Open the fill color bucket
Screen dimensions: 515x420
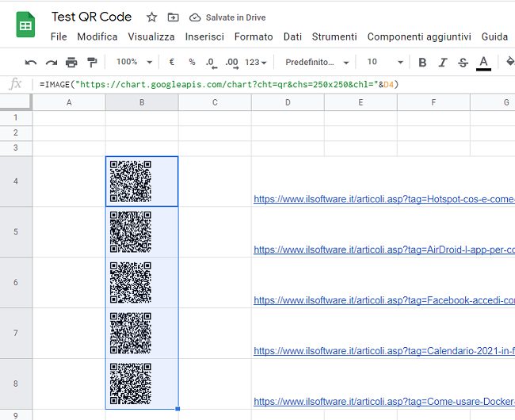click(x=510, y=62)
